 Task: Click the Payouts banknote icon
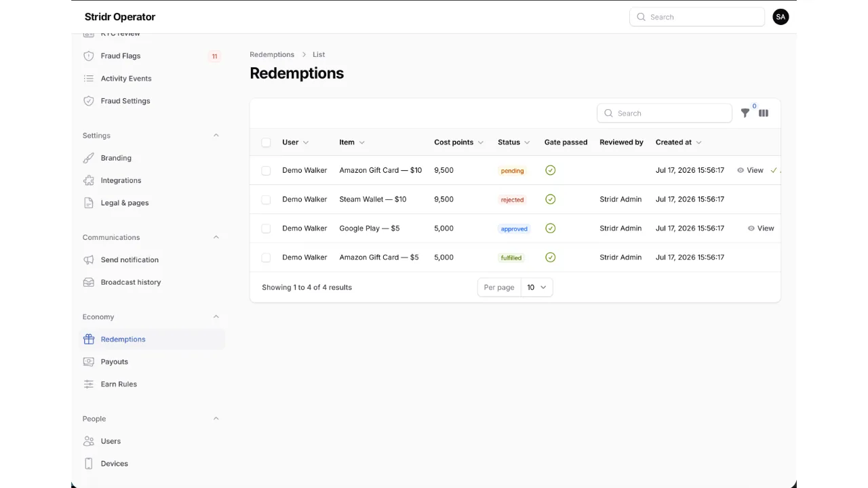(x=88, y=361)
